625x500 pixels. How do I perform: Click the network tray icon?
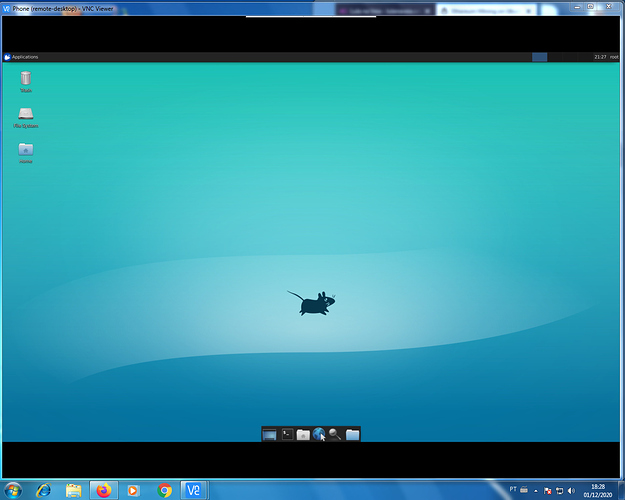560,491
